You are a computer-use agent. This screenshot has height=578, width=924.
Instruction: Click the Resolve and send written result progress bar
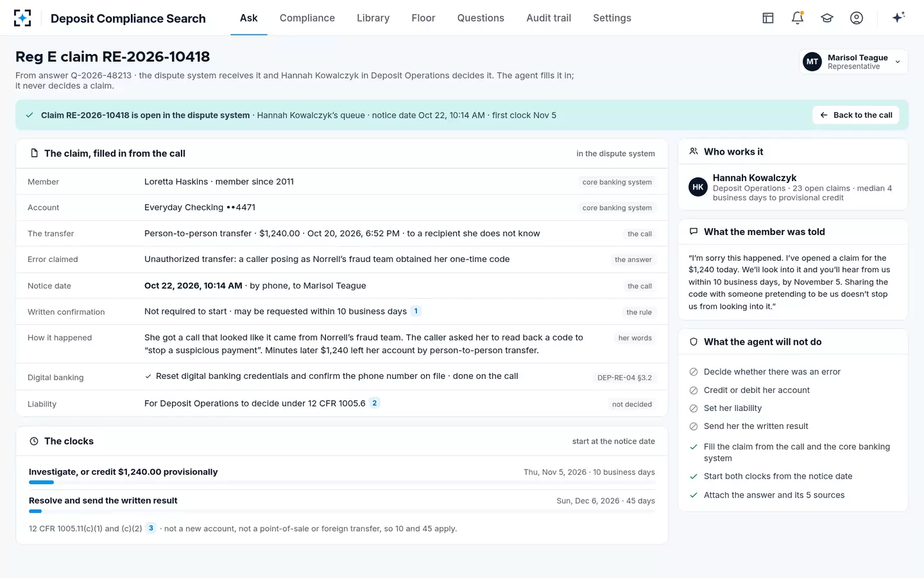[x=342, y=511]
